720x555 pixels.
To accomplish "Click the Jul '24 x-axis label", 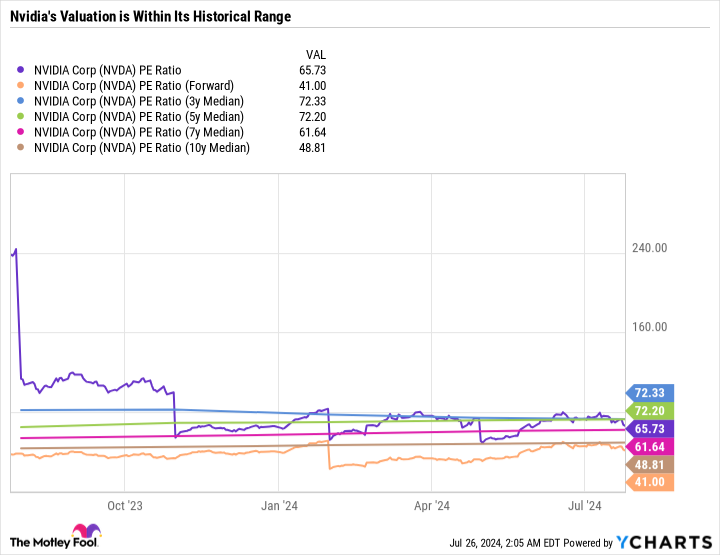I will pyautogui.click(x=585, y=506).
